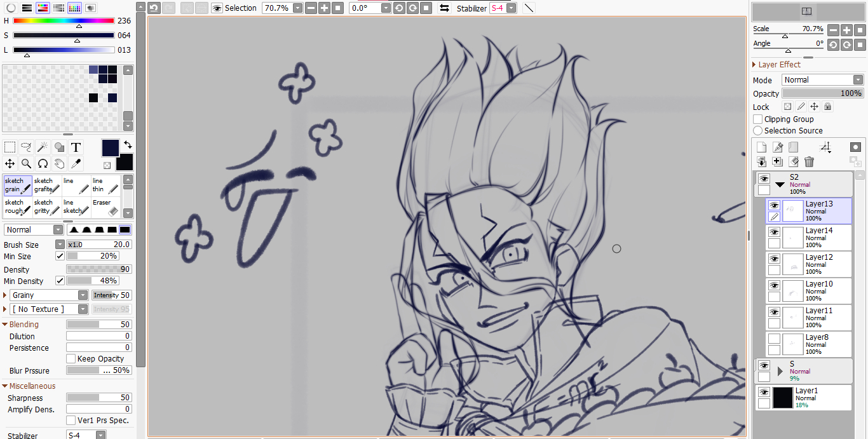This screenshot has width=868, height=439.
Task: Select the Move tool
Action: tap(10, 164)
